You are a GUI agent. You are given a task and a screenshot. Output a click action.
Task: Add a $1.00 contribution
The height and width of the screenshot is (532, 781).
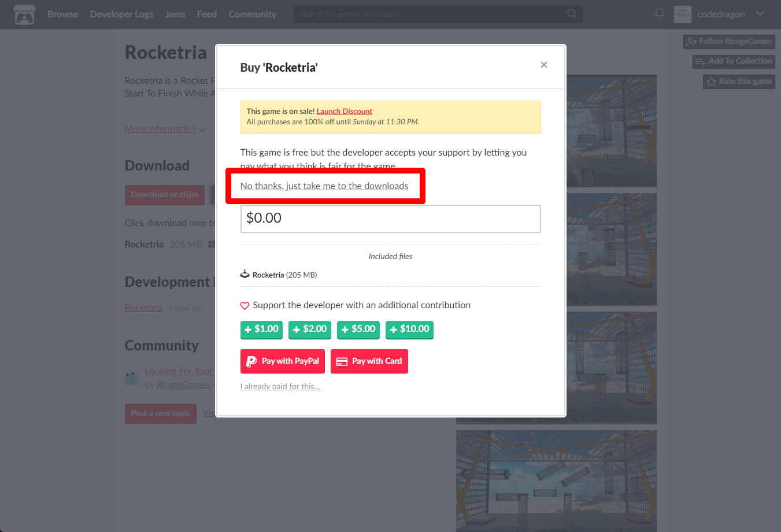261,330
